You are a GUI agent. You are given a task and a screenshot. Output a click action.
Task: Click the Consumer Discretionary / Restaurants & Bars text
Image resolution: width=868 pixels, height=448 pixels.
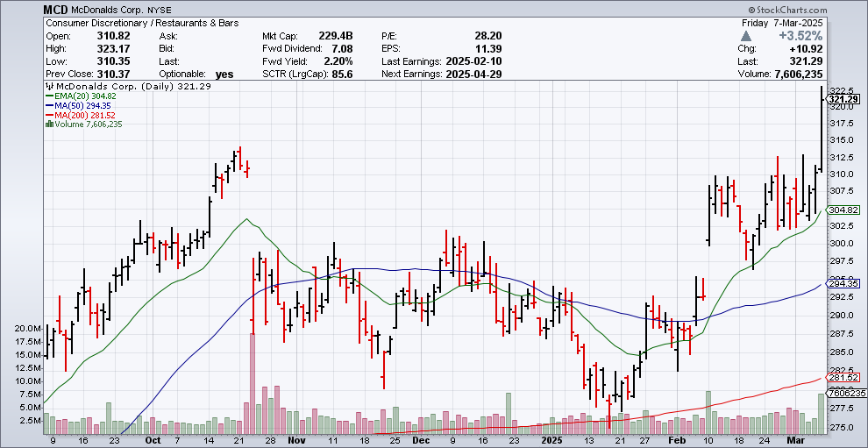coord(142,24)
